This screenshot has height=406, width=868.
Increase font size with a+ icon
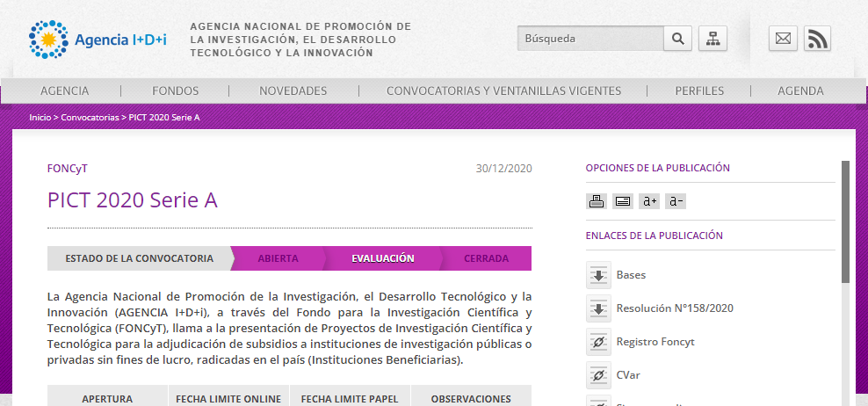(x=648, y=201)
